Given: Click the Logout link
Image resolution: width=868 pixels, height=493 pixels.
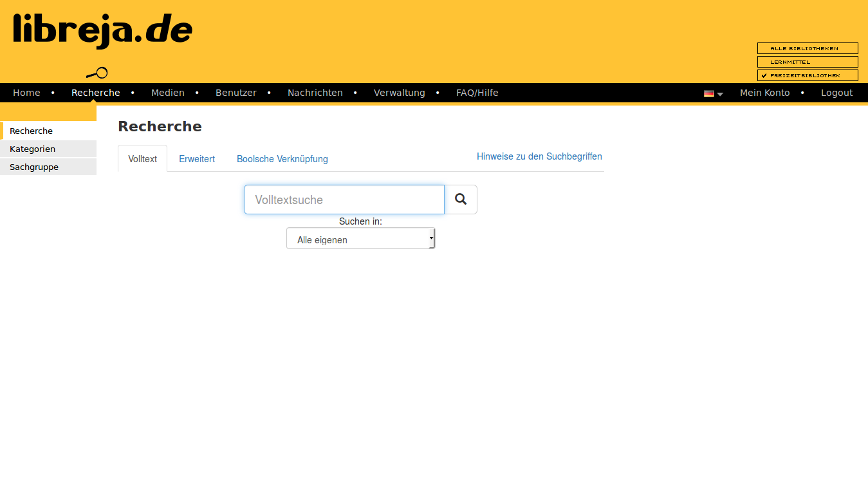Looking at the screenshot, I should [x=836, y=93].
